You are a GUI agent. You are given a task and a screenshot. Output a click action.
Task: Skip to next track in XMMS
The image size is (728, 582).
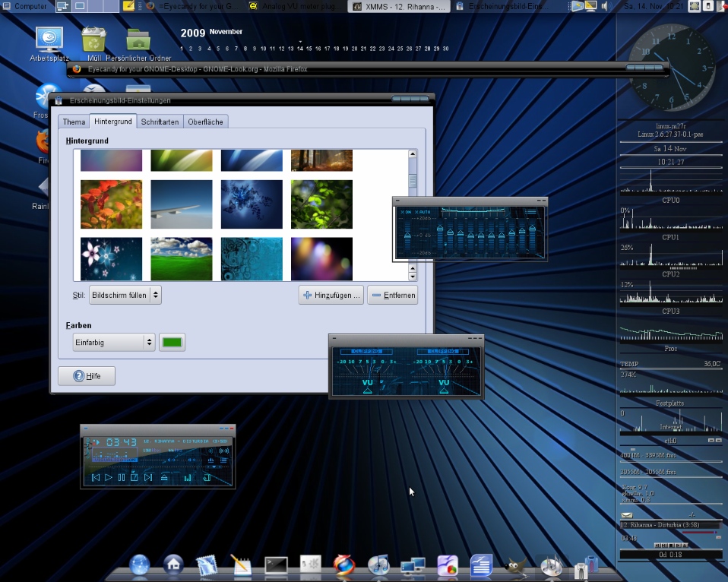click(x=148, y=478)
